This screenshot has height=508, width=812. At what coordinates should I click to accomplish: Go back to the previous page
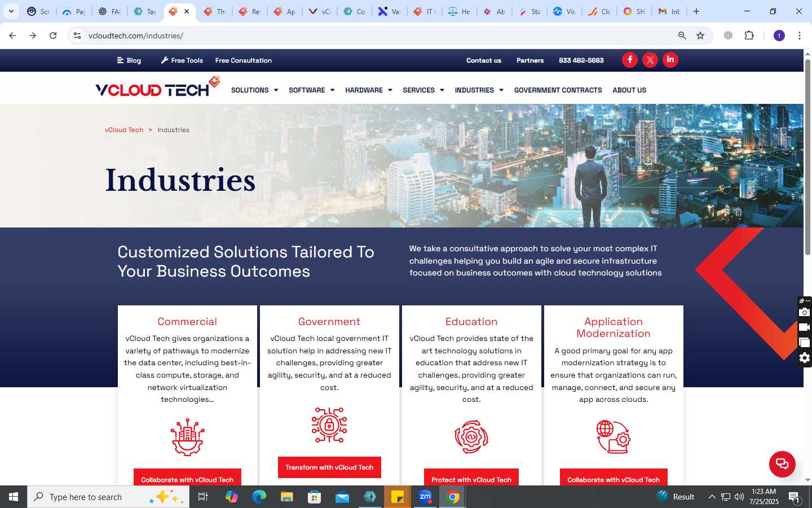click(12, 36)
